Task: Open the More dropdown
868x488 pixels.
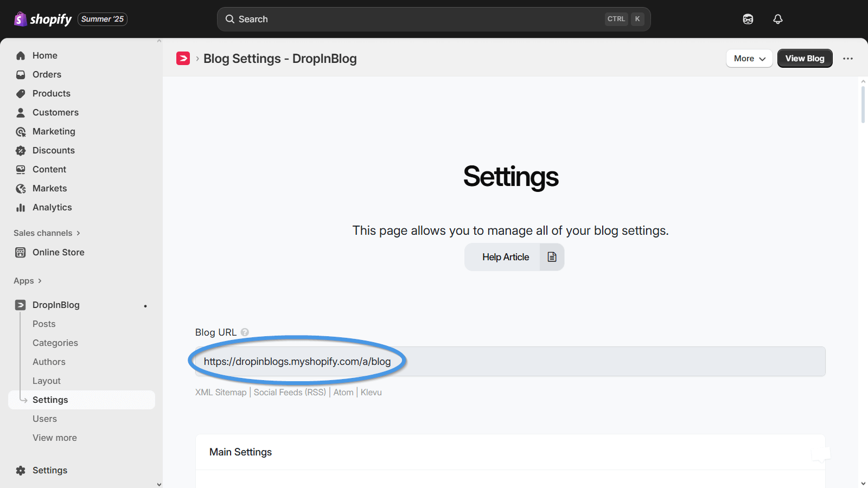Action: point(749,58)
